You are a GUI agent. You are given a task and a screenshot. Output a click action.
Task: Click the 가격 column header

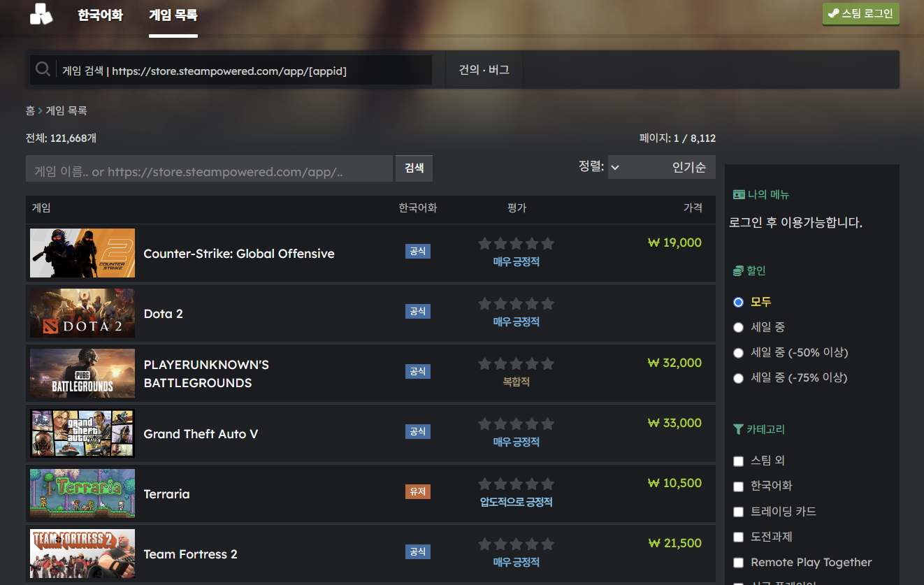point(693,208)
